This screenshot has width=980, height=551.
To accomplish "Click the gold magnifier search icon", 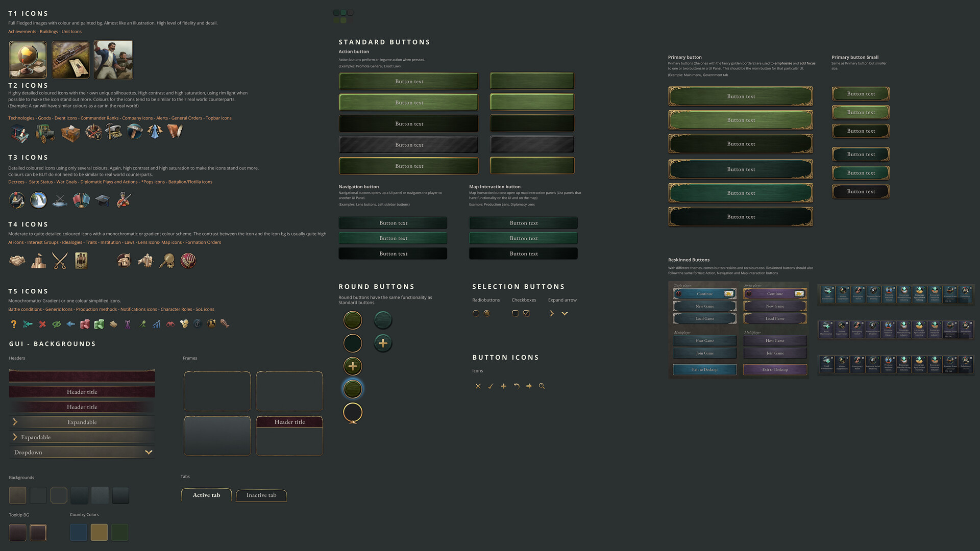I will click(542, 386).
